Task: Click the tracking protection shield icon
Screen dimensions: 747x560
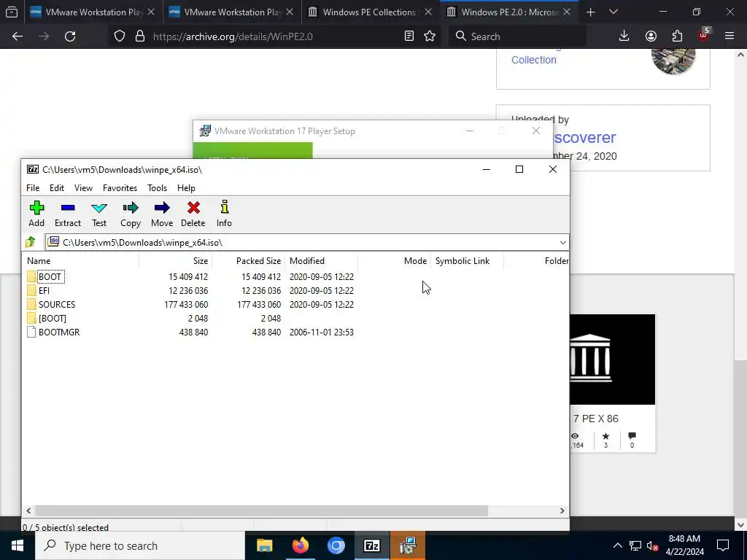Action: pyautogui.click(x=120, y=36)
